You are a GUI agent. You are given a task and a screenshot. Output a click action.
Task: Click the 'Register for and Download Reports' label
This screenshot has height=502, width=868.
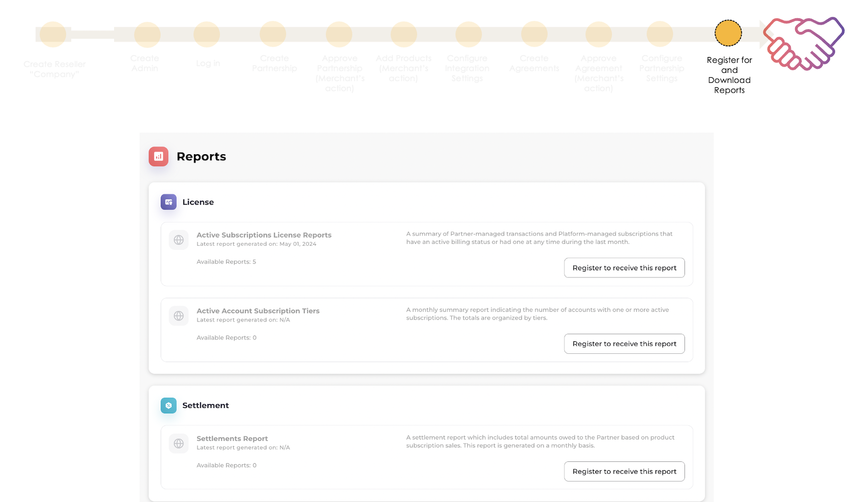coord(729,75)
